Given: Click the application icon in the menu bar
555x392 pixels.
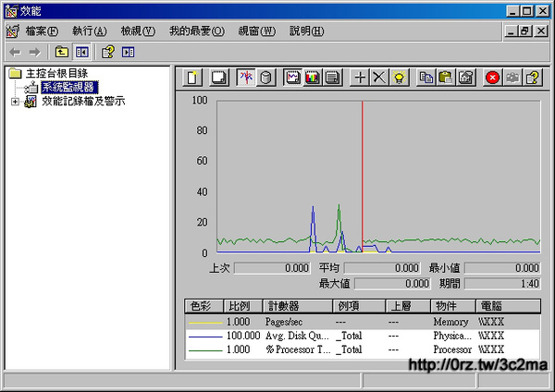Looking at the screenshot, I should tap(12, 31).
